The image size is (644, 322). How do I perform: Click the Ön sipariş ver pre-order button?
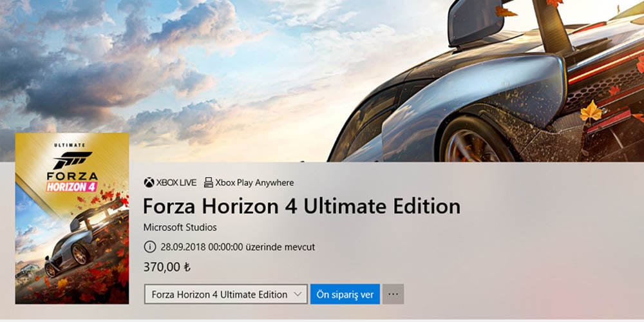[x=345, y=294]
